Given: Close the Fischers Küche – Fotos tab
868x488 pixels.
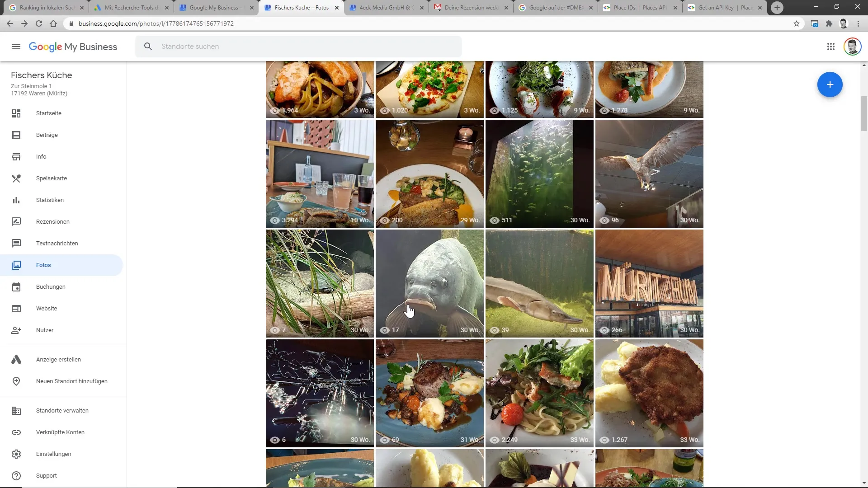Looking at the screenshot, I should (337, 8).
